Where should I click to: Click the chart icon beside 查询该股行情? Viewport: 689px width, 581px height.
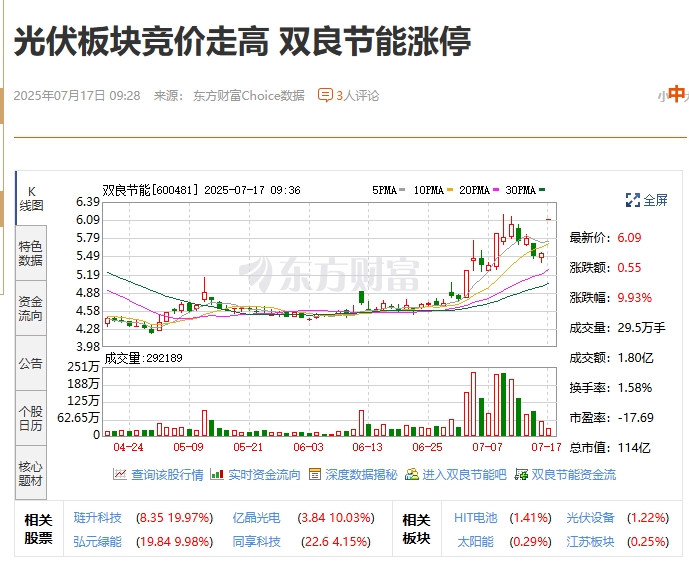click(x=120, y=474)
